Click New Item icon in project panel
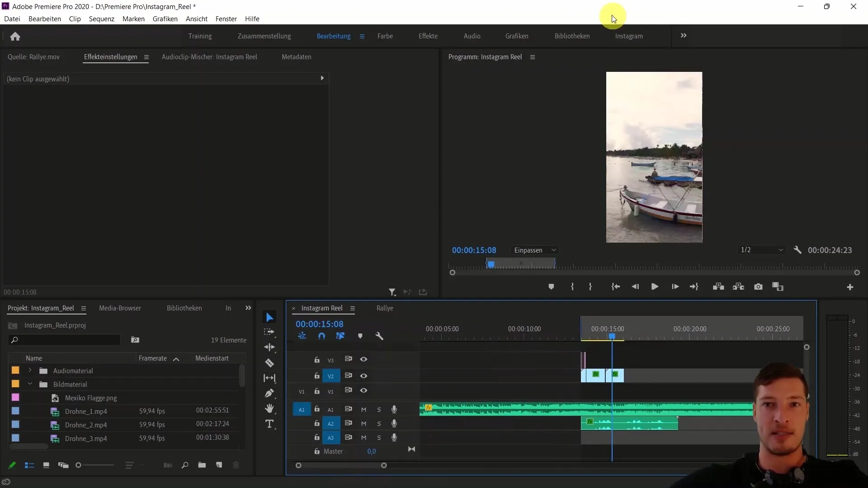This screenshot has width=868, height=488. click(x=219, y=465)
